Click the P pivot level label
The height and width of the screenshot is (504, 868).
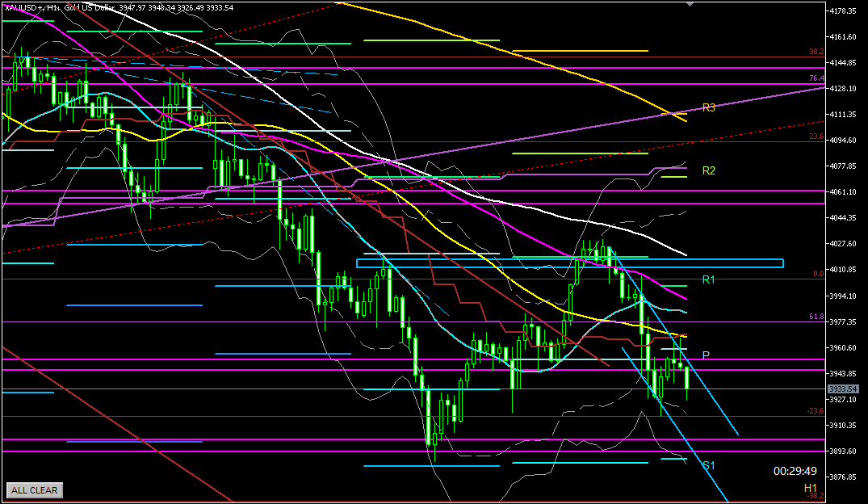point(706,355)
